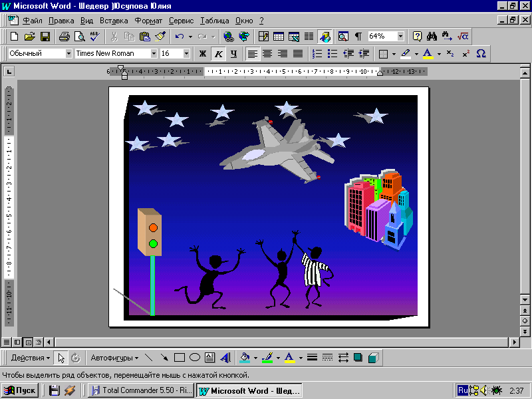The image size is (532, 399).
Task: Expand the 64% zoom dropdown
Action: click(x=401, y=37)
